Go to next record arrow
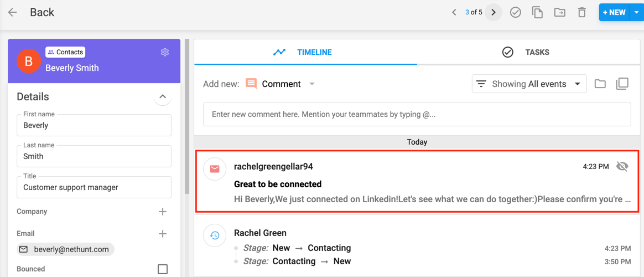The width and height of the screenshot is (644, 277). (494, 12)
